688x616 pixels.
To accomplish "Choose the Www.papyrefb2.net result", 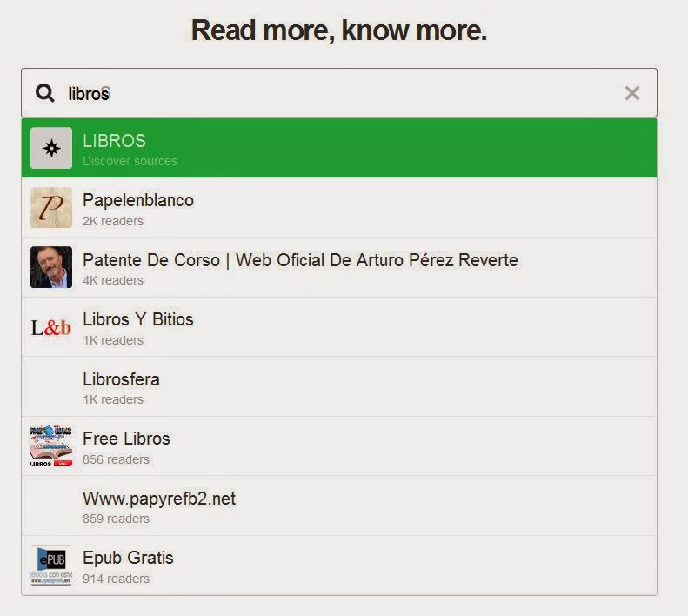I will [338, 506].
